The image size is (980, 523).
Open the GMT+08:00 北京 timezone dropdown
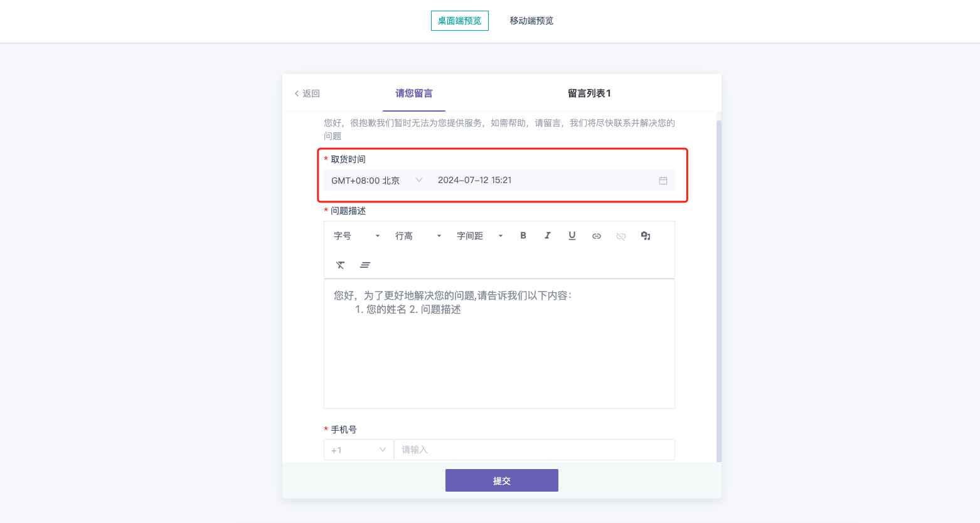pyautogui.click(x=377, y=181)
